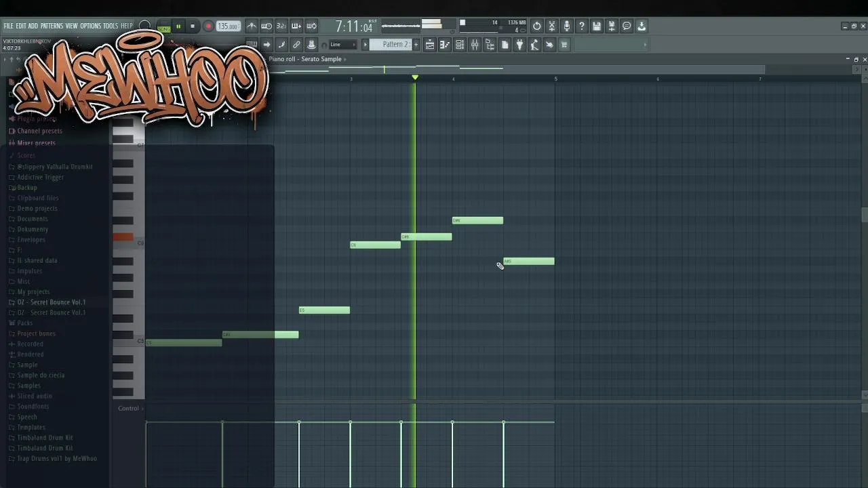The width and height of the screenshot is (868, 488).
Task: Click the piano roll vertical scrollbar
Action: click(x=864, y=216)
